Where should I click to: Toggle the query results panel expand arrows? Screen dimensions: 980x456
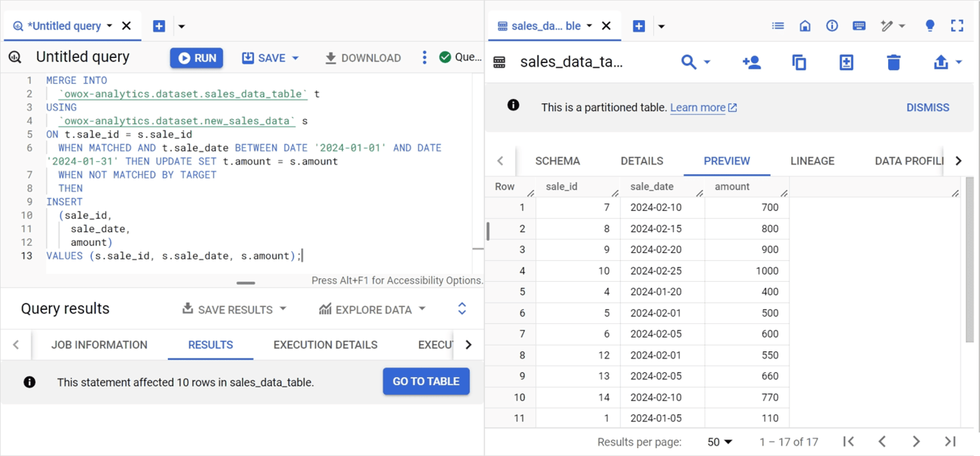pos(462,309)
